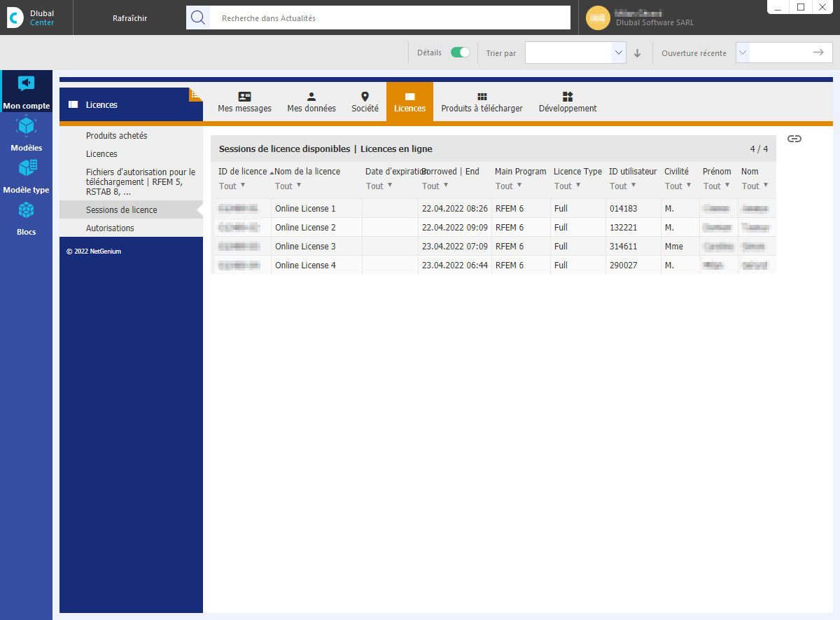Toggle the Détails switch off

tap(460, 52)
